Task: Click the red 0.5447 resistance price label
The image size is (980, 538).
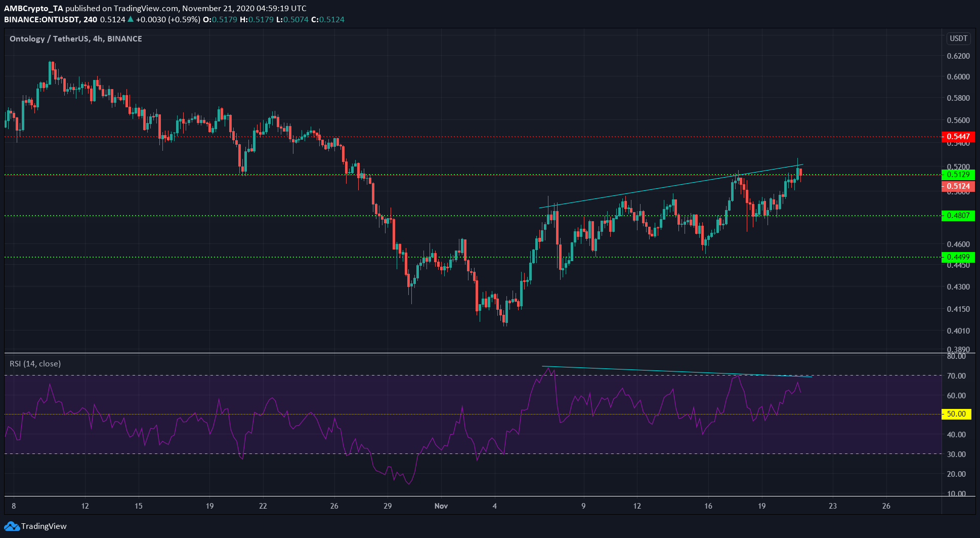Action: pos(958,137)
